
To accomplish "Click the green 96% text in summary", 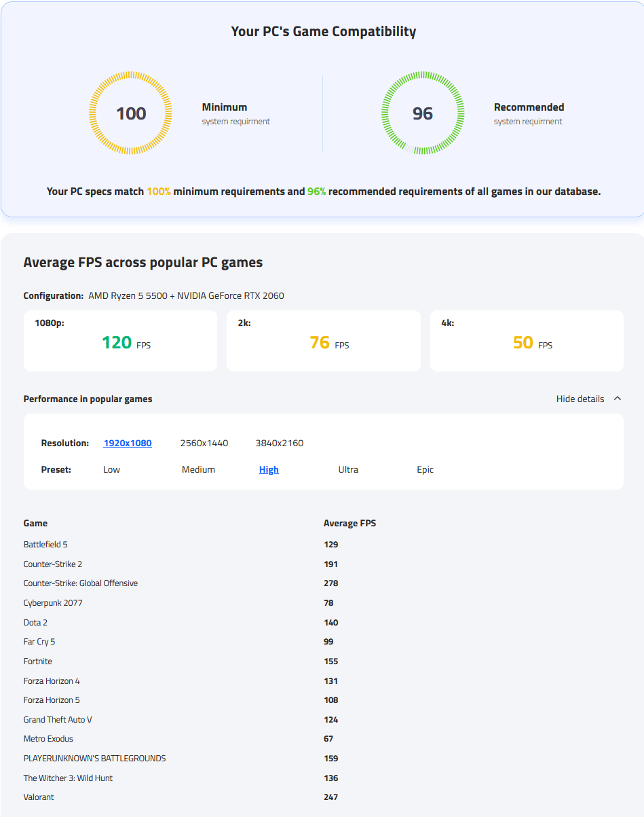I will (x=316, y=192).
